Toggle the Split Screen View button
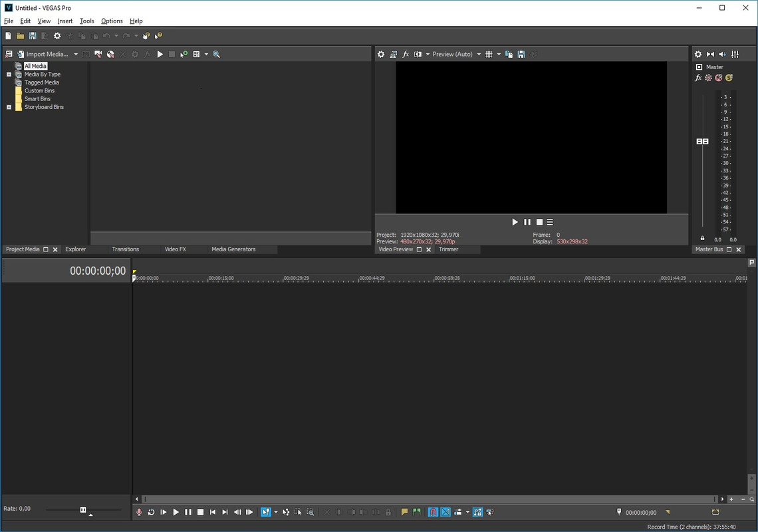 pyautogui.click(x=418, y=54)
